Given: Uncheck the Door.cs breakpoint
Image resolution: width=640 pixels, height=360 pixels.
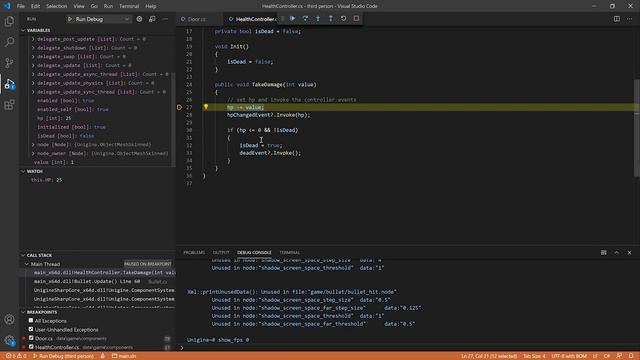Looking at the screenshot, I should (31, 338).
